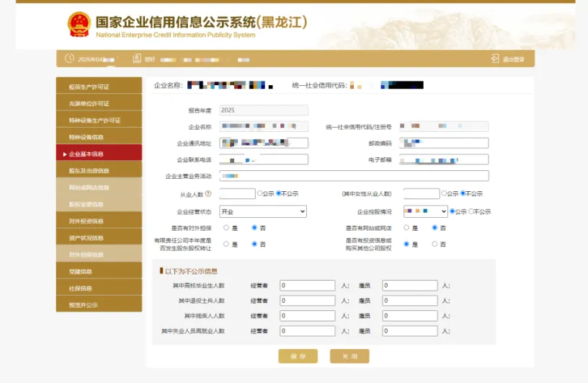Image resolution: width=588 pixels, height=383 pixels.
Task: Click the clock icon beside the date
Action: (69, 58)
